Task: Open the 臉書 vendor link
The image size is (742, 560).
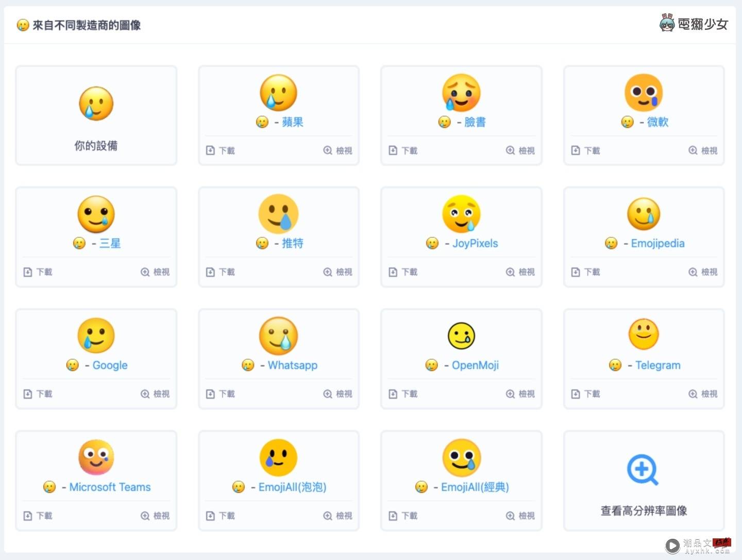Action: pyautogui.click(x=475, y=122)
